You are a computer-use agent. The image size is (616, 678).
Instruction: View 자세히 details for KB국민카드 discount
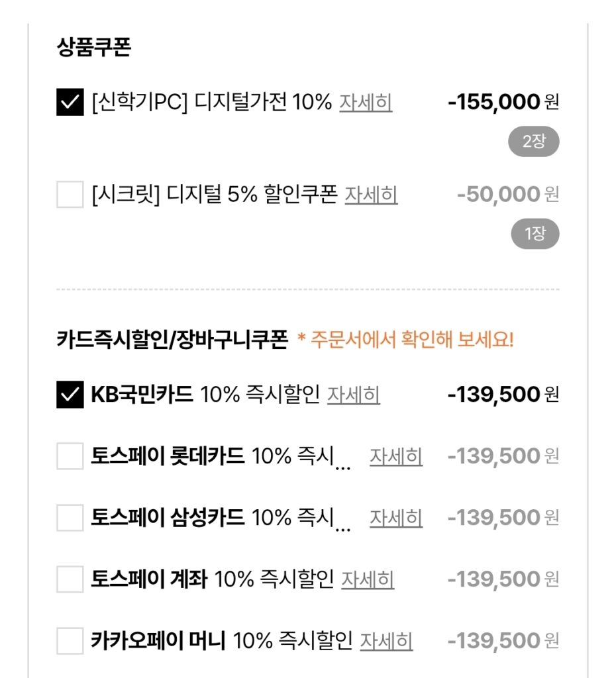pos(353,395)
